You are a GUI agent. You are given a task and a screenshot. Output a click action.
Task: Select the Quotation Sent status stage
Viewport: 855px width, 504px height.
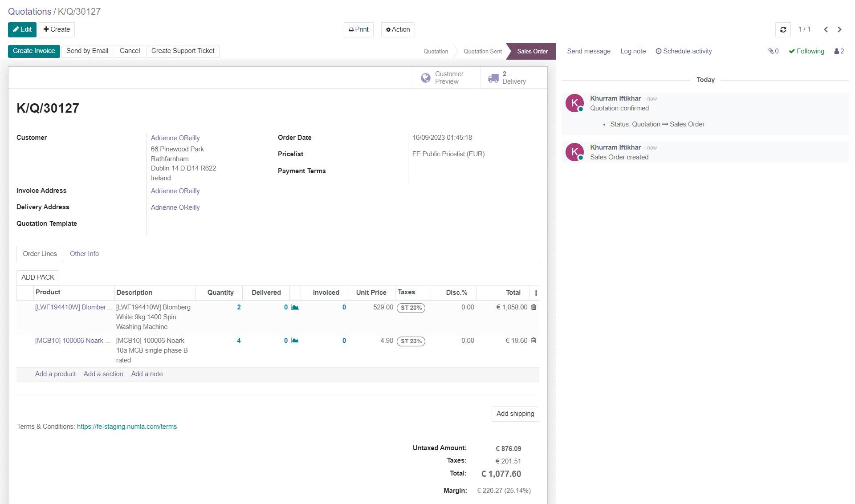click(482, 51)
